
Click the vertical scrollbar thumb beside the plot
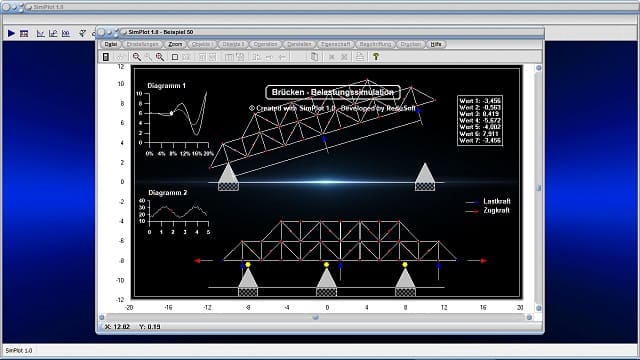point(538,188)
